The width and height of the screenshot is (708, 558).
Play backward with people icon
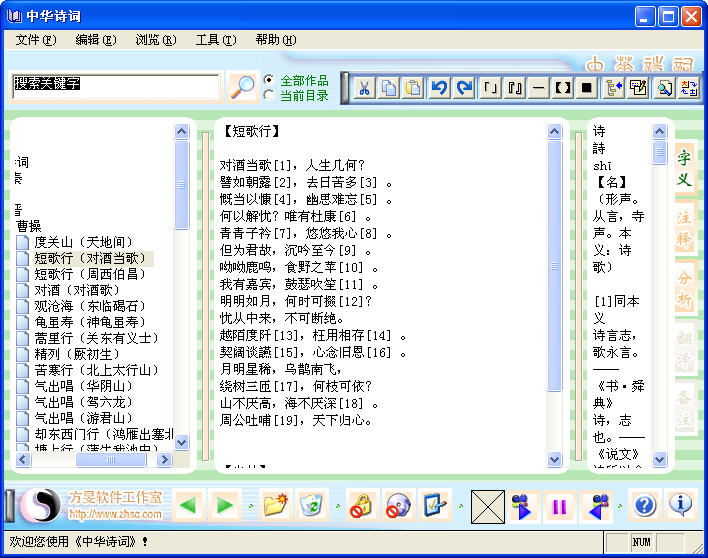[x=597, y=506]
